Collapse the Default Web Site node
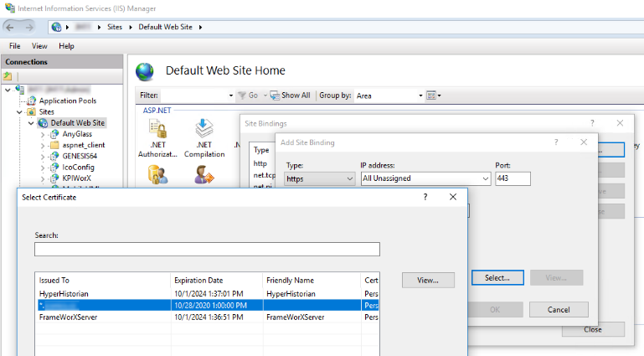 point(32,123)
